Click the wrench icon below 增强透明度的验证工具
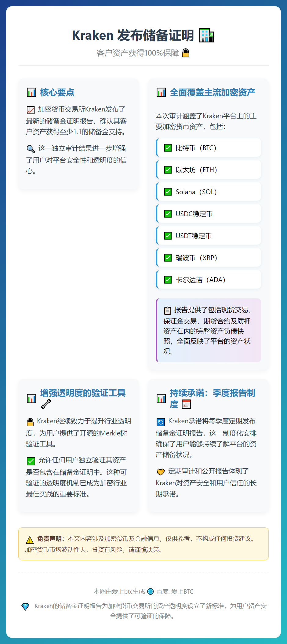Screen dimensions: 287x644 (46, 404)
